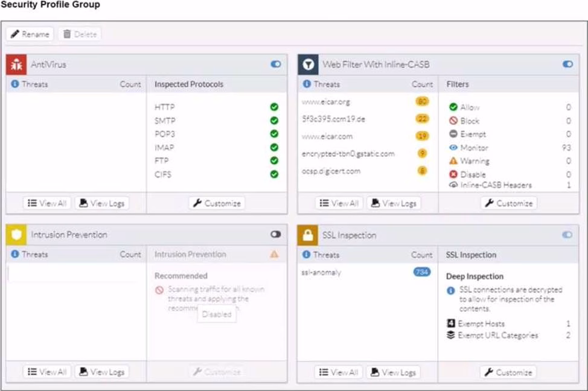588x391 pixels.
Task: Click the green check next to CIFS
Action: [x=274, y=174]
